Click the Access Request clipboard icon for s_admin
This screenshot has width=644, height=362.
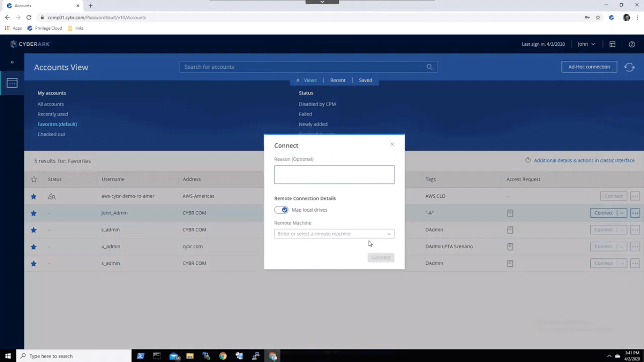click(x=510, y=230)
